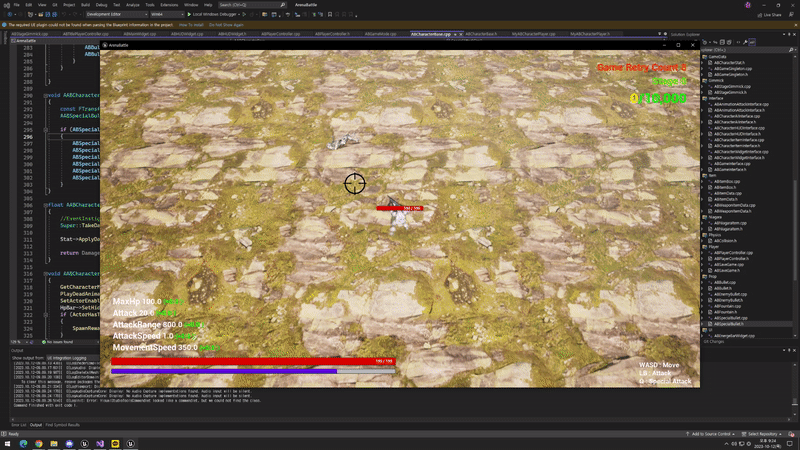Image resolution: width=800 pixels, height=450 pixels.
Task: Collapse the code fold box at line 290
Action: click(45, 95)
